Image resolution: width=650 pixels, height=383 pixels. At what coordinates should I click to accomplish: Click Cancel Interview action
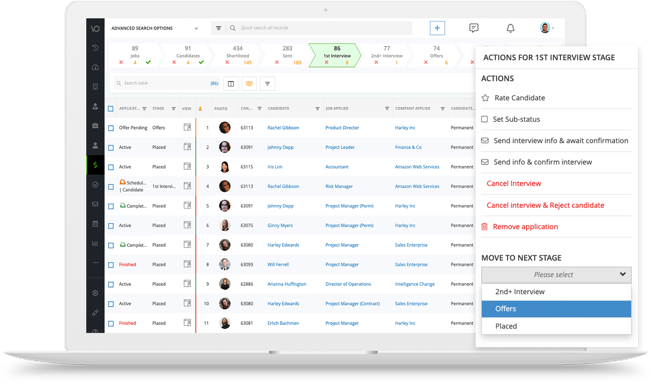tap(514, 184)
